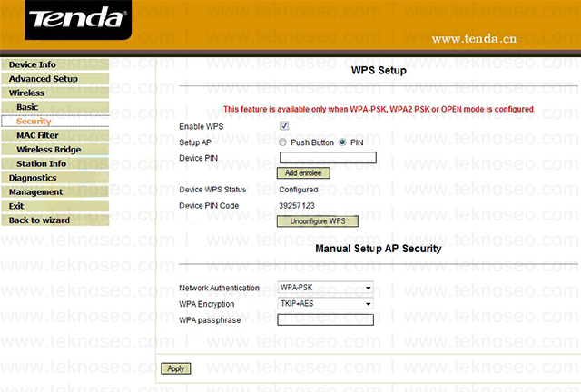The height and width of the screenshot is (392, 581).
Task: Select the Push Button radio option
Action: coord(282,142)
